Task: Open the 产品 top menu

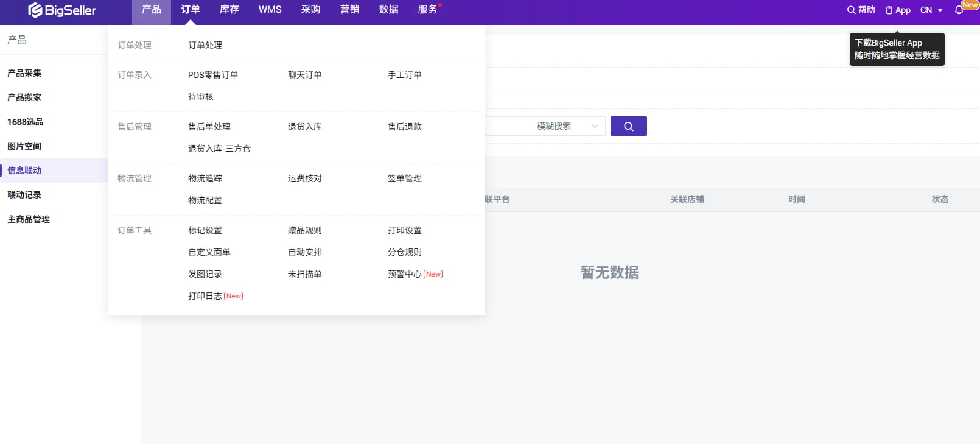Action: (152, 10)
